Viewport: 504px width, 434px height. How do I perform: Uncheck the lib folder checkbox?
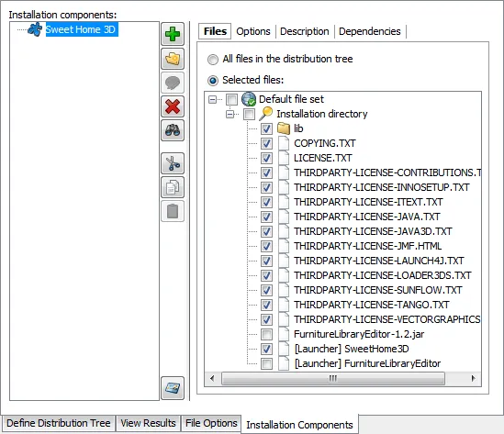click(x=266, y=128)
